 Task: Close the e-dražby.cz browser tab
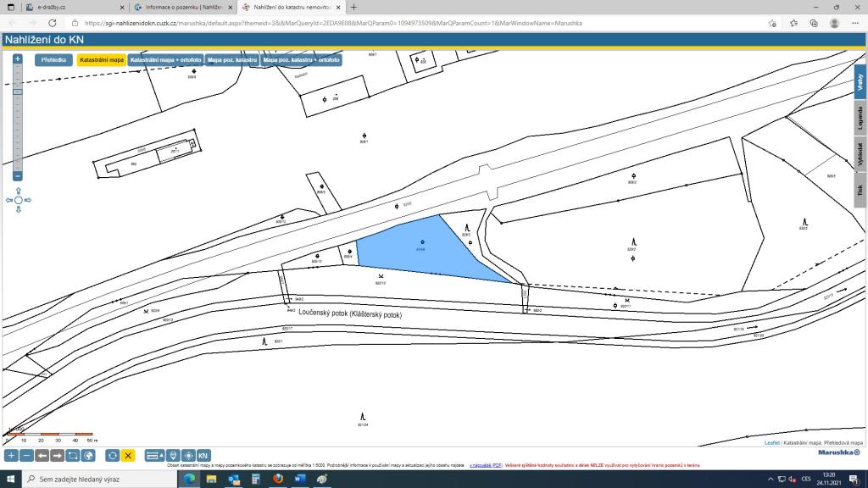[x=122, y=7]
